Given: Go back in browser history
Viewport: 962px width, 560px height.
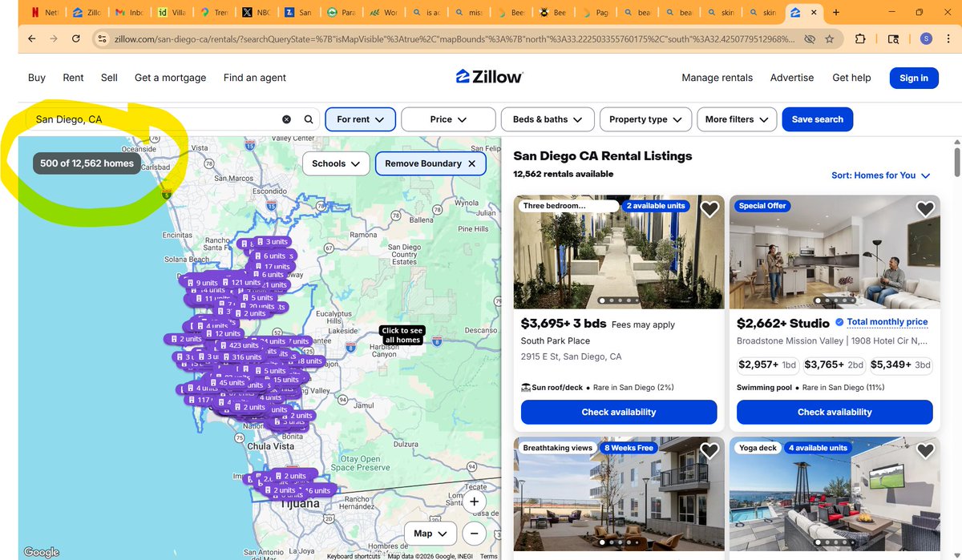Looking at the screenshot, I should (32, 38).
